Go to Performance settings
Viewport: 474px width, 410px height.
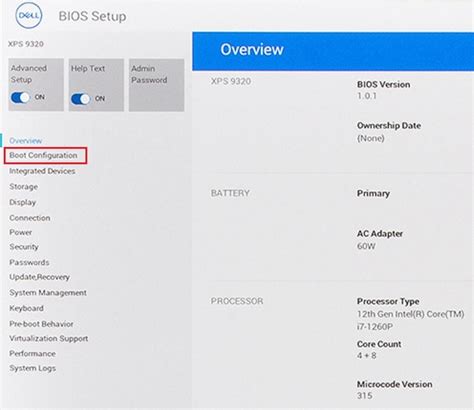(x=32, y=354)
